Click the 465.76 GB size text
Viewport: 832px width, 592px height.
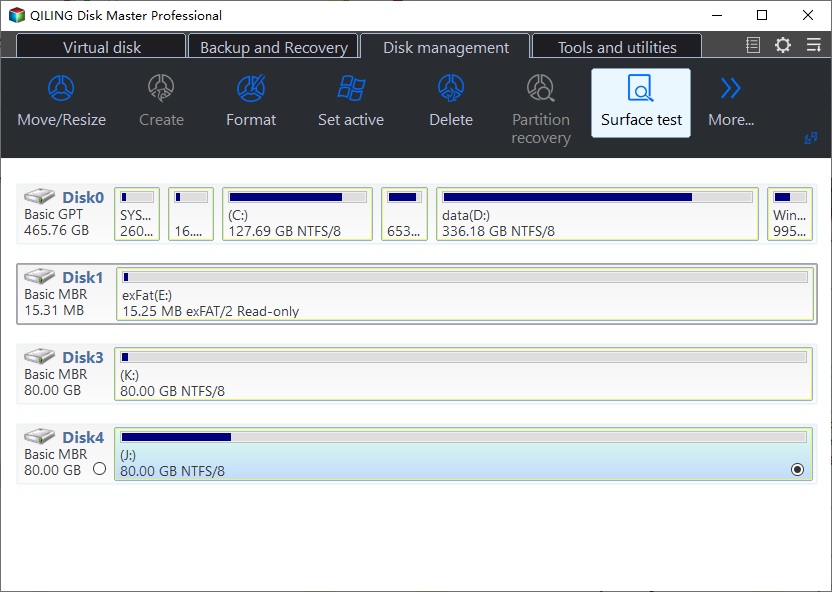pos(56,230)
